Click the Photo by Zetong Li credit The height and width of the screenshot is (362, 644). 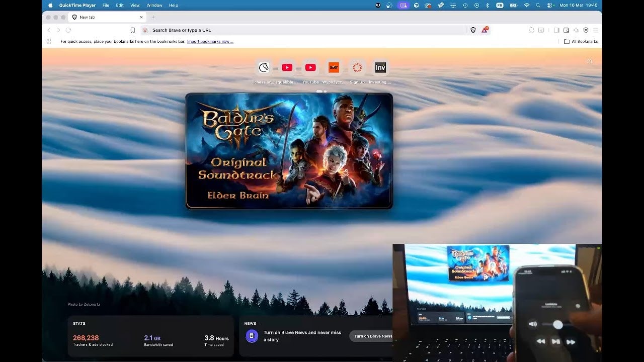[84, 304]
